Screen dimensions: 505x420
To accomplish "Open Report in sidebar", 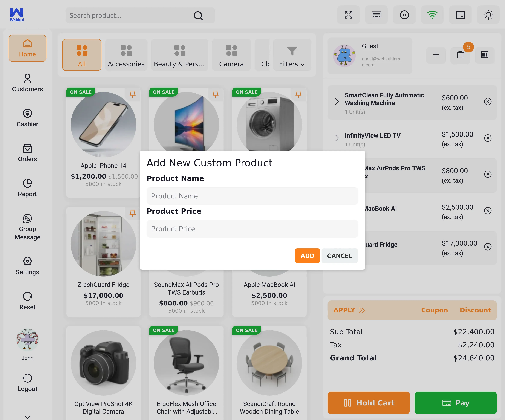I will click(x=27, y=188).
